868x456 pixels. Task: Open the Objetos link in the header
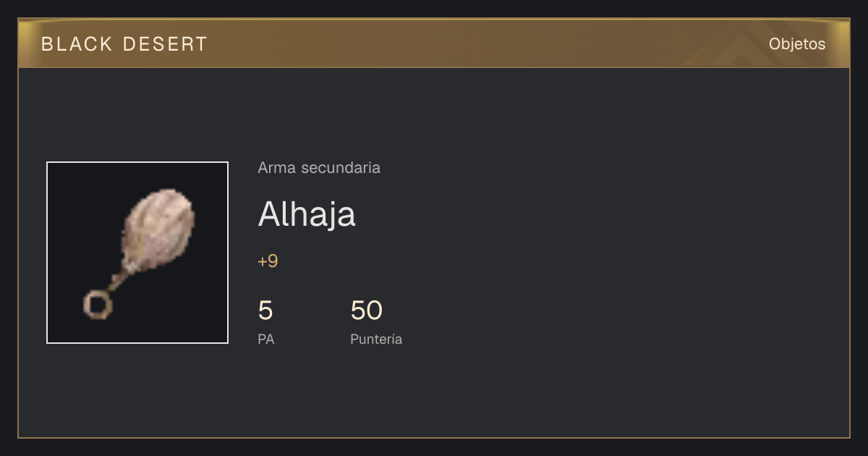pos(797,43)
